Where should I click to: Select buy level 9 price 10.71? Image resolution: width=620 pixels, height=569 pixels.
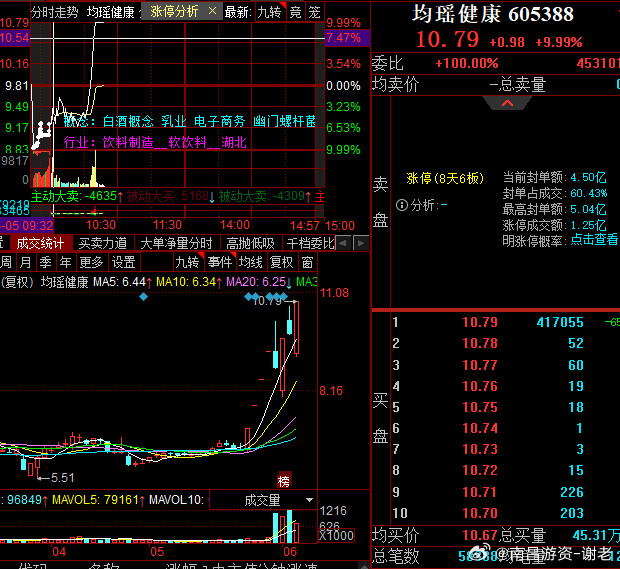pyautogui.click(x=480, y=492)
